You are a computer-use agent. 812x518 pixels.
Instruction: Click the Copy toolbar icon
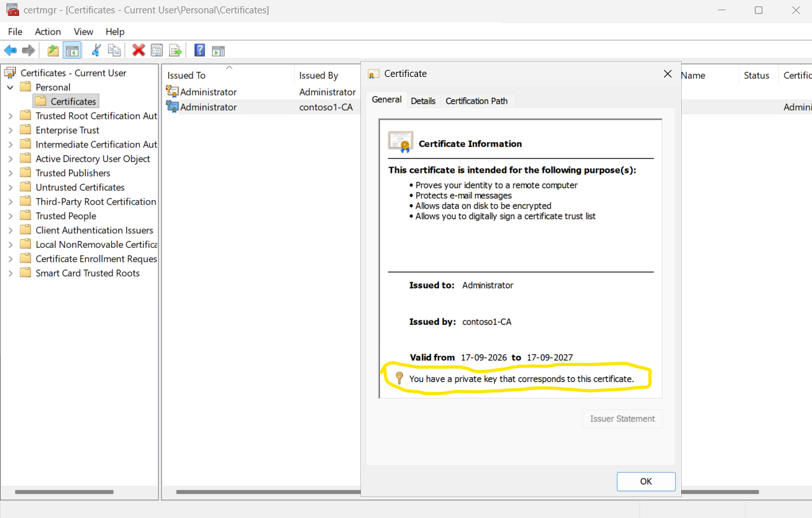tap(114, 50)
